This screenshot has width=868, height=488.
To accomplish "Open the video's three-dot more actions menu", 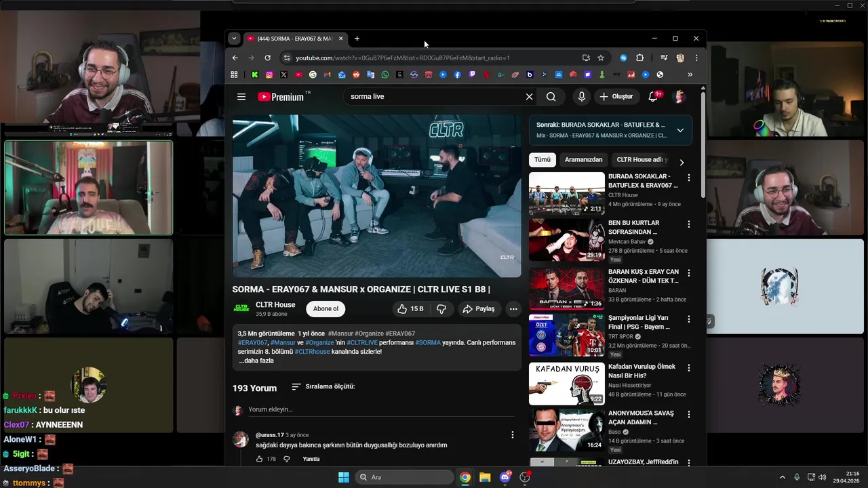I will 513,309.
